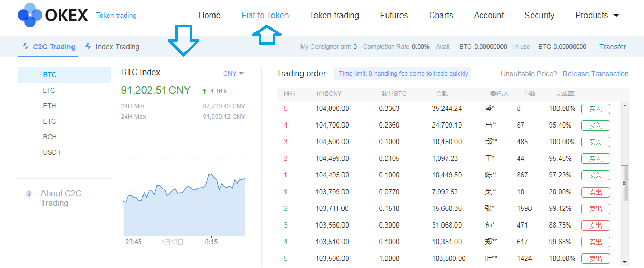644x268 pixels.
Task: Open the About C2C Trading link
Action: click(x=61, y=198)
